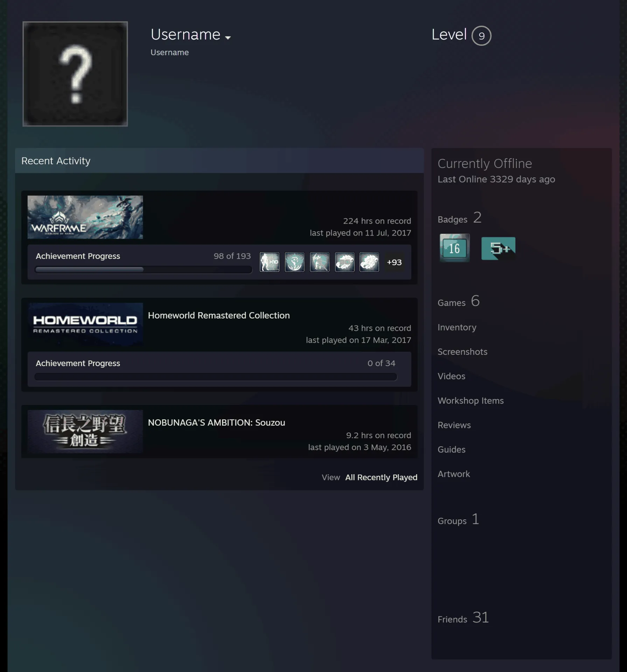
Task: Open the Warframe game banner
Action: tap(85, 217)
